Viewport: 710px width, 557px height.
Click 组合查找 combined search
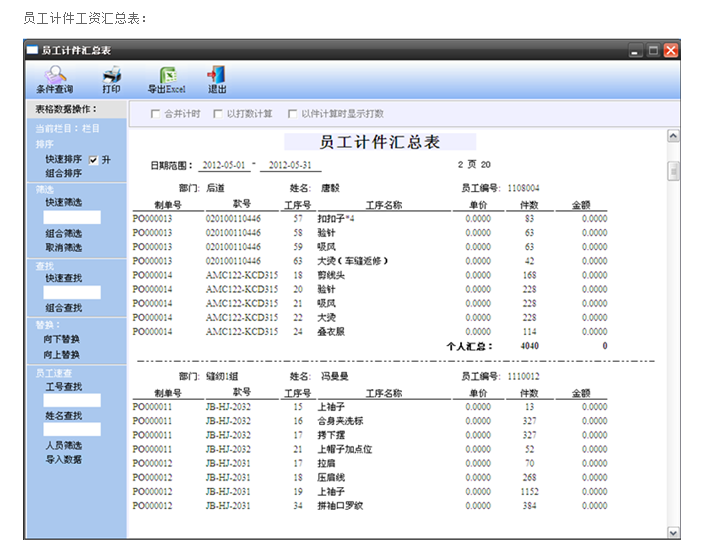pyautogui.click(x=63, y=308)
